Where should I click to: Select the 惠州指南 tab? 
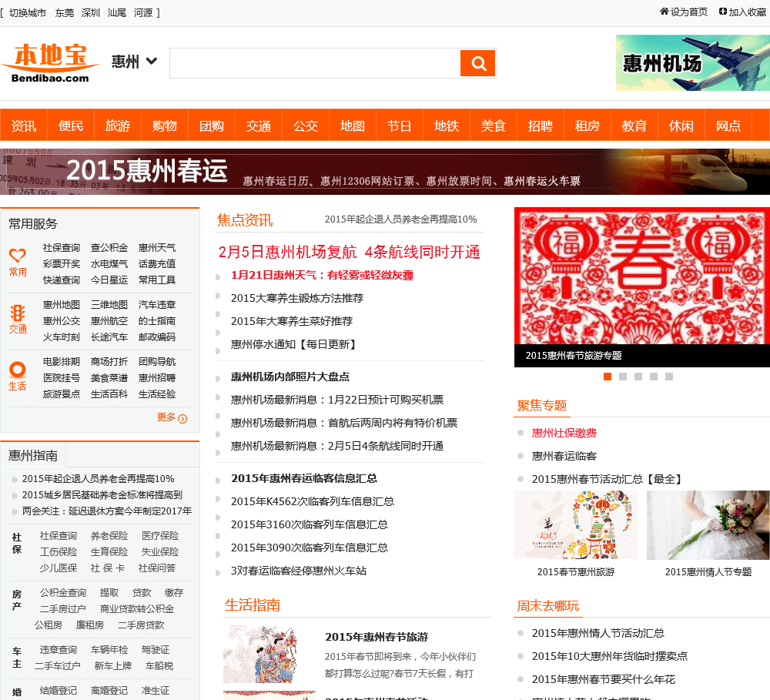33,455
